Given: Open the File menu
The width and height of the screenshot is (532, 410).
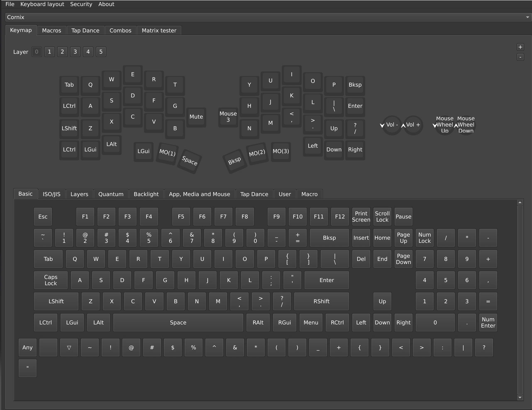Looking at the screenshot, I should 10,4.
